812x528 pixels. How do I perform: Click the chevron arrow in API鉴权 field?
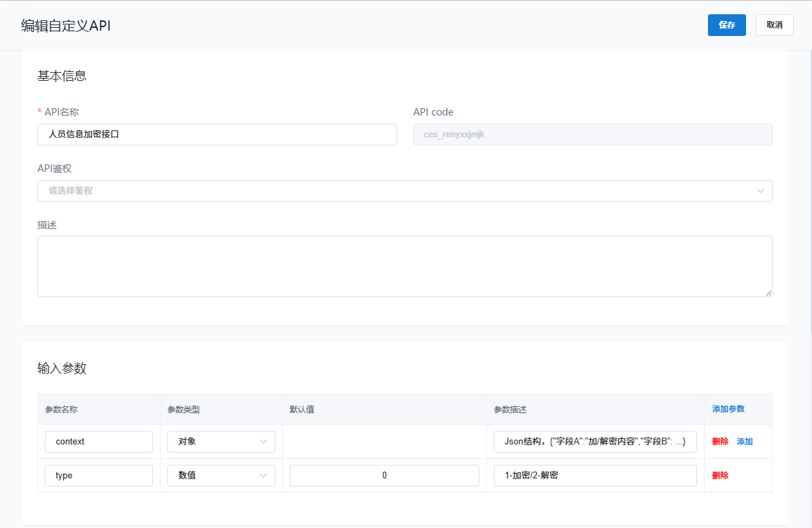point(760,191)
